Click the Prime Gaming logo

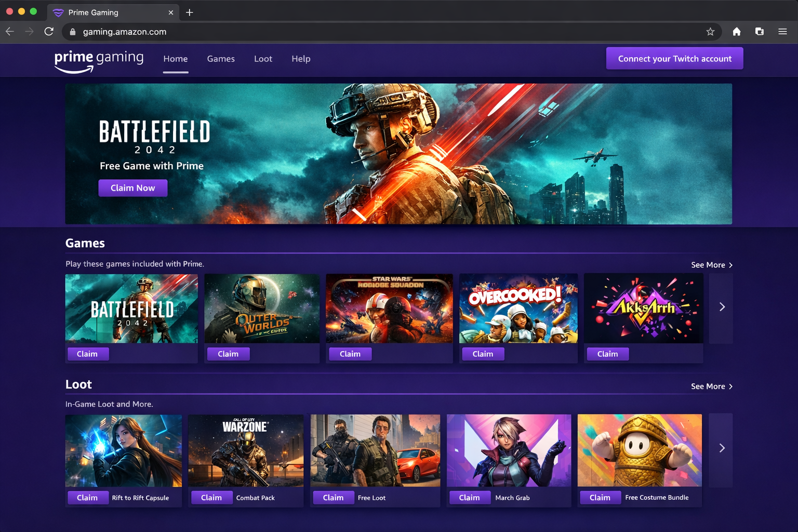[99, 60]
